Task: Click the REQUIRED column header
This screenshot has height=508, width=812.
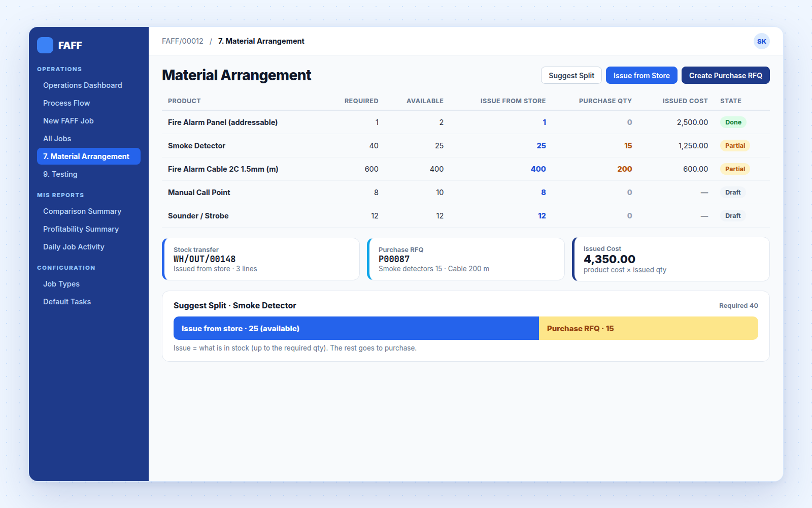Action: point(361,101)
